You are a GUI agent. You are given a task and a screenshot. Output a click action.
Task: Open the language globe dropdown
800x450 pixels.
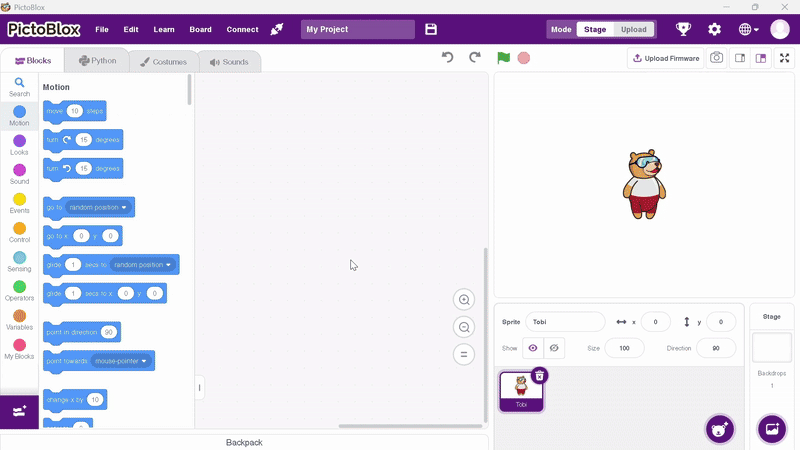747,30
